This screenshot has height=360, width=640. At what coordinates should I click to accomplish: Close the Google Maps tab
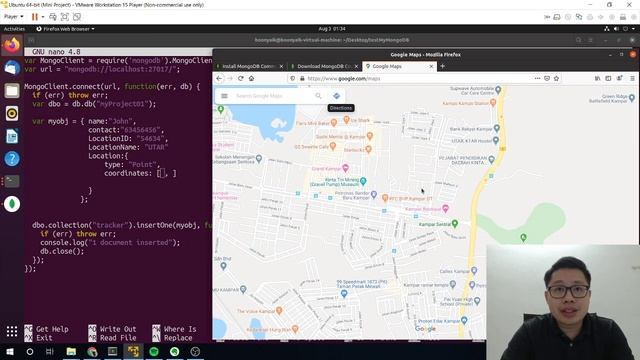pyautogui.click(x=431, y=66)
